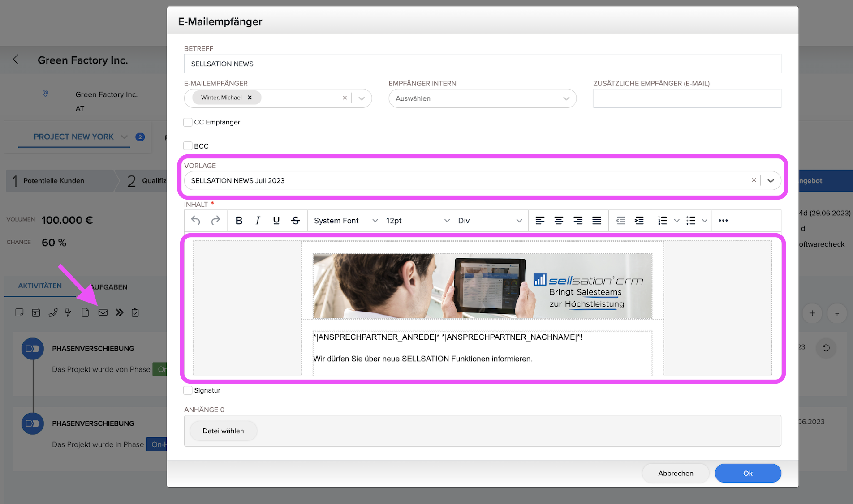853x504 pixels.
Task: Switch to AUFGABEN tab
Action: [109, 287]
